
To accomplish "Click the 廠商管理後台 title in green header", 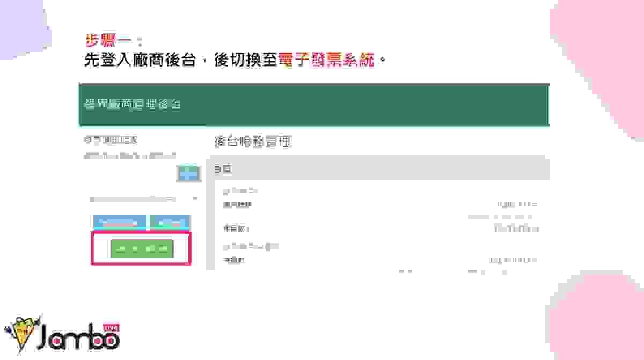I will (132, 104).
